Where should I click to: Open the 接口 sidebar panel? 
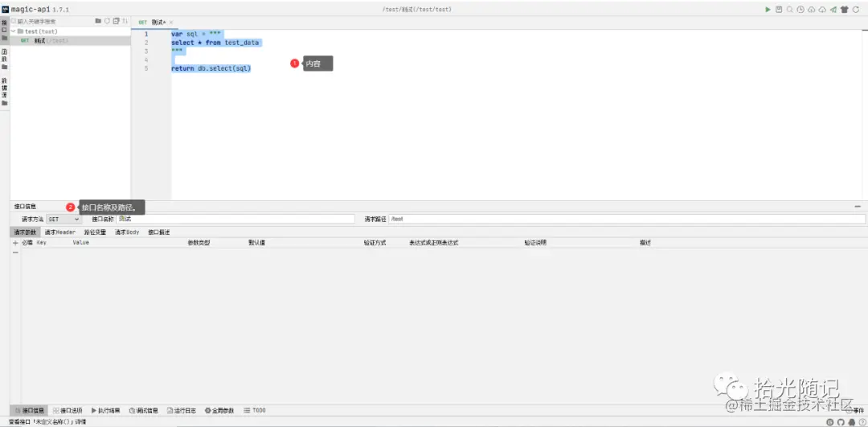click(5, 31)
